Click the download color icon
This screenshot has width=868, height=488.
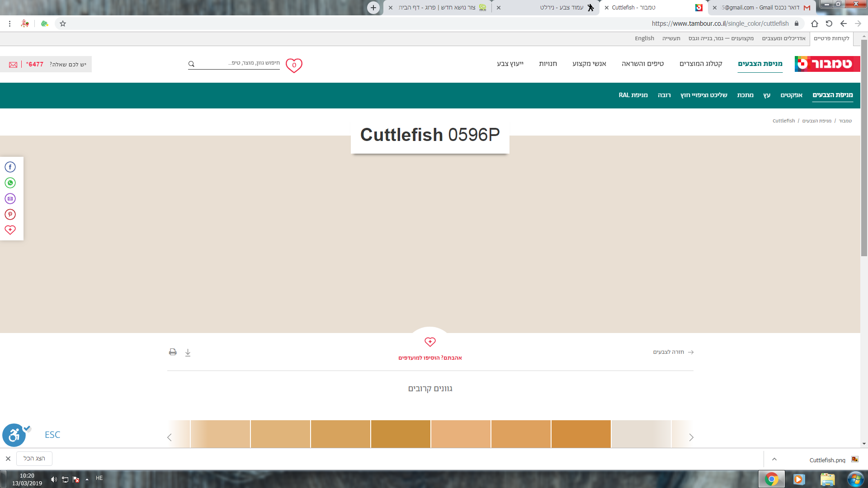(188, 352)
